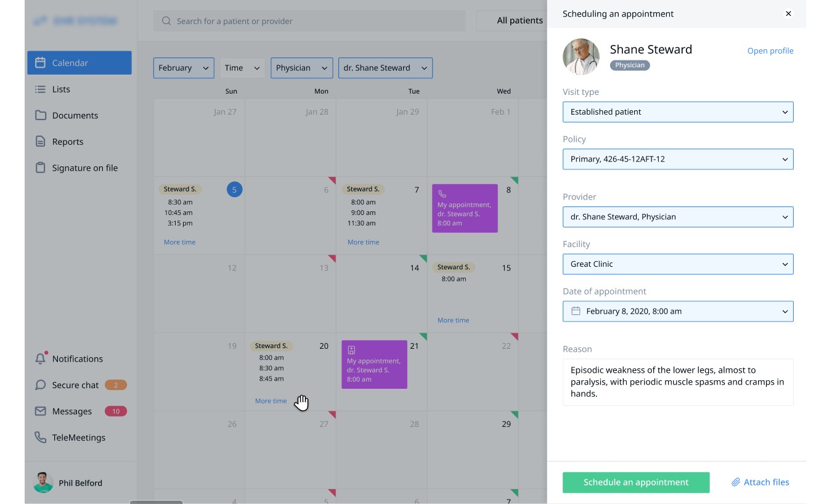Select the 9:00 am slot on day 7
The width and height of the screenshot is (832, 504).
[x=364, y=213]
